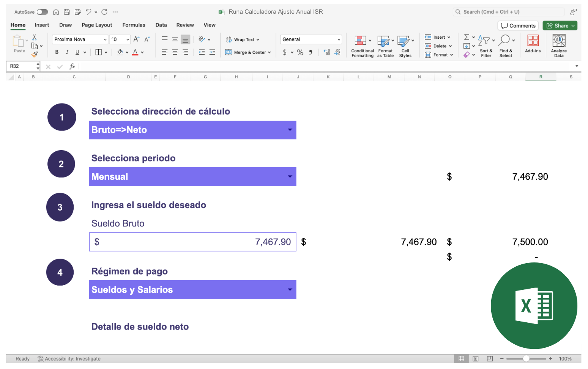Click the Undo arrow icon
The image size is (588, 369).
click(x=88, y=12)
